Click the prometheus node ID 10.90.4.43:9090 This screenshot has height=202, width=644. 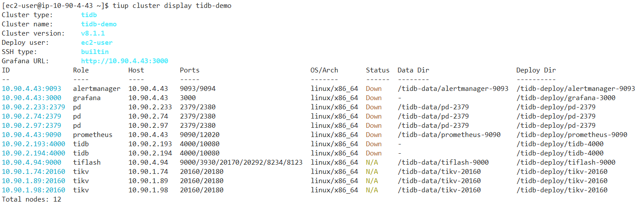coord(32,135)
